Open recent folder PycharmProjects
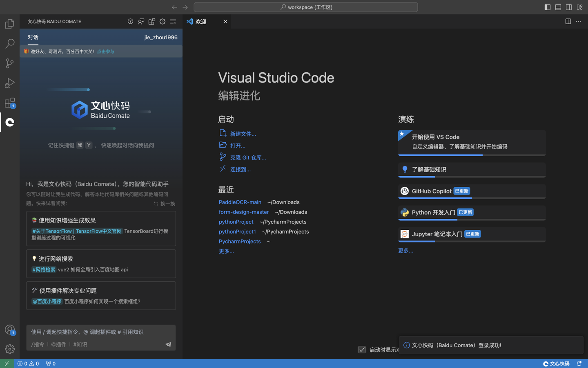This screenshot has height=368, width=588. pyautogui.click(x=240, y=241)
